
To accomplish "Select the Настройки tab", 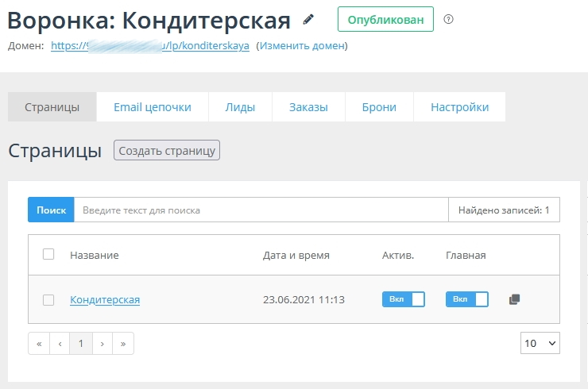I will click(x=459, y=107).
